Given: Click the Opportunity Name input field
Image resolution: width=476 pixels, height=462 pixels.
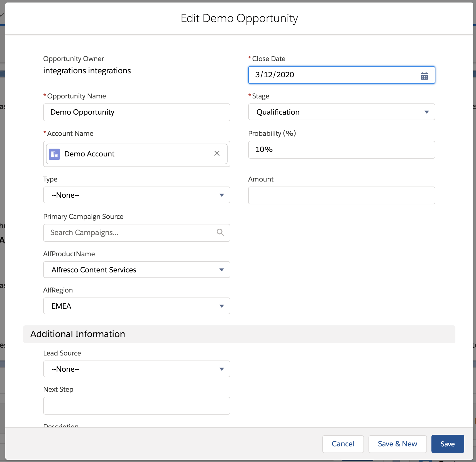Looking at the screenshot, I should [x=136, y=112].
